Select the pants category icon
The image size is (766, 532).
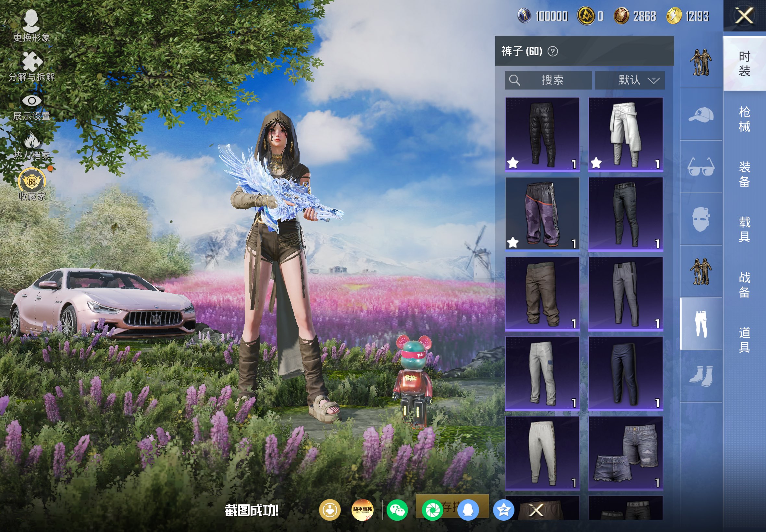click(701, 324)
